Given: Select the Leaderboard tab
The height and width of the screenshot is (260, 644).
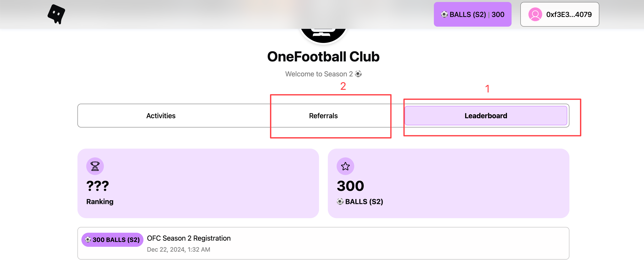Looking at the screenshot, I should 486,116.
